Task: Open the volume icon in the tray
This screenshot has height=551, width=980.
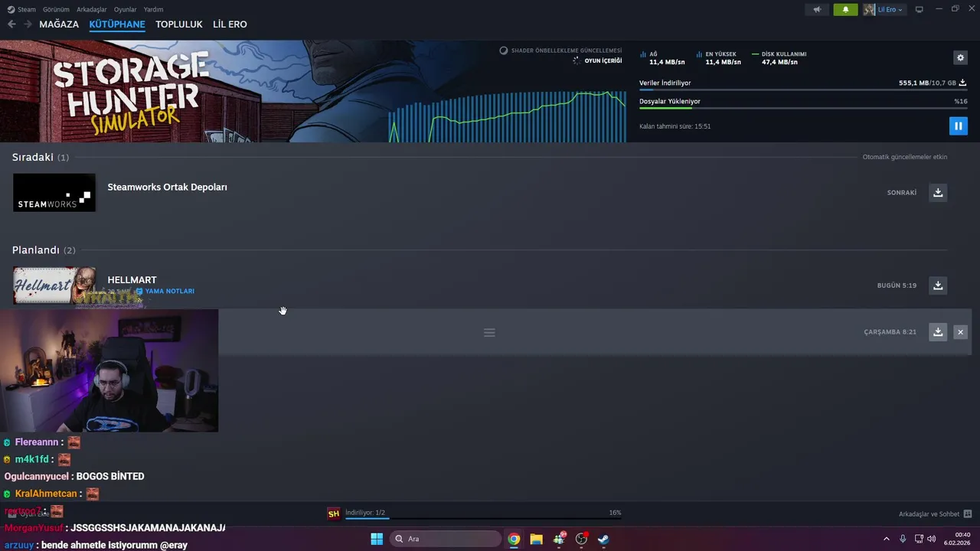Action: pos(932,539)
